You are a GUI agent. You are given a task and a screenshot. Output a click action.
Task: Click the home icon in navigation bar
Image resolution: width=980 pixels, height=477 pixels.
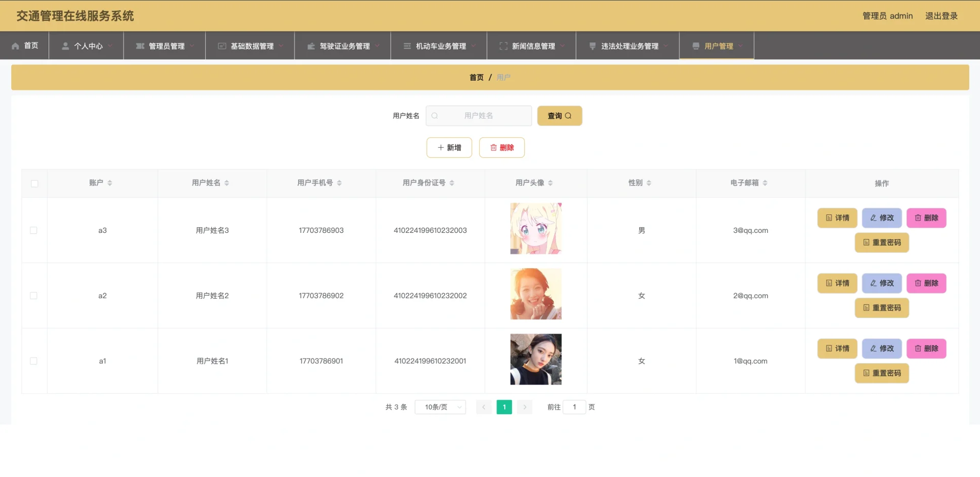point(15,46)
